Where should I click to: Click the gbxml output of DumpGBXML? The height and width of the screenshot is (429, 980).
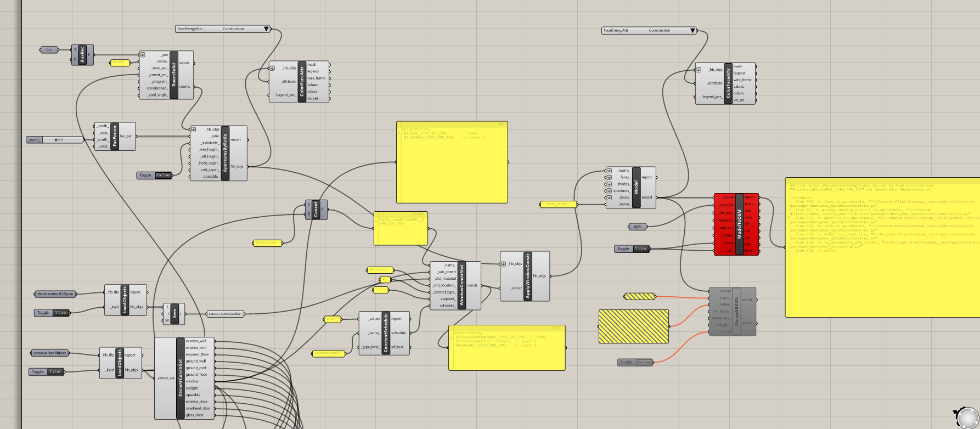coord(747,323)
